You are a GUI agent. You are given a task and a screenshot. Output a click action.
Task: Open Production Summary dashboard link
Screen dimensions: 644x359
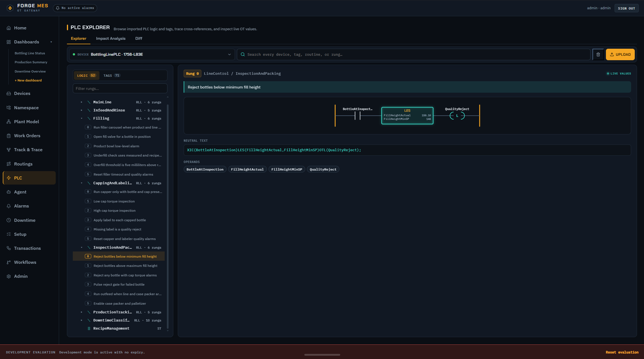pos(31,62)
